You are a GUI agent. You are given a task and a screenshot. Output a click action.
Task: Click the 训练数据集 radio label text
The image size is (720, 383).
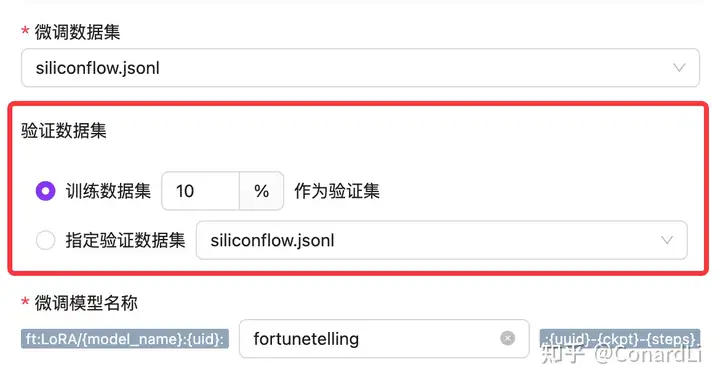pos(108,191)
